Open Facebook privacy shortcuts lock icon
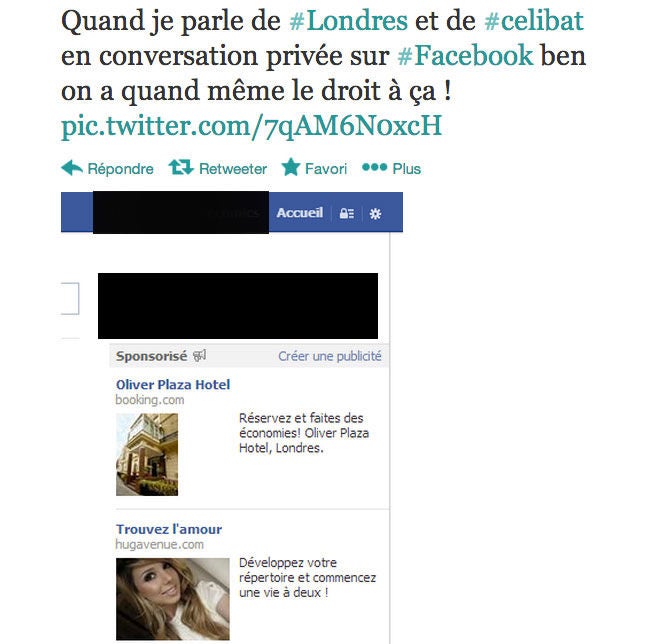Screen dimensions: 662x644 pos(347,213)
